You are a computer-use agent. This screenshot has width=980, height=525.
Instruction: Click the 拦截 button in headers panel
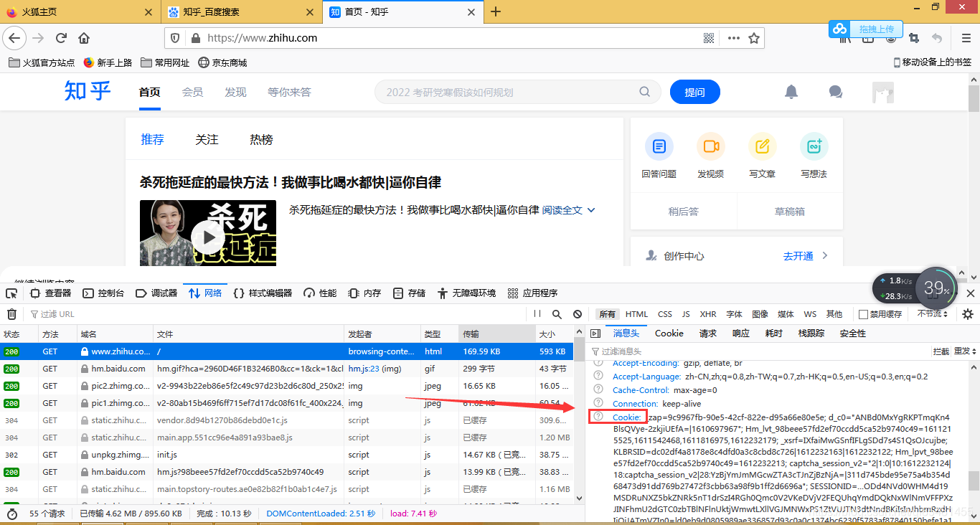pyautogui.click(x=941, y=351)
